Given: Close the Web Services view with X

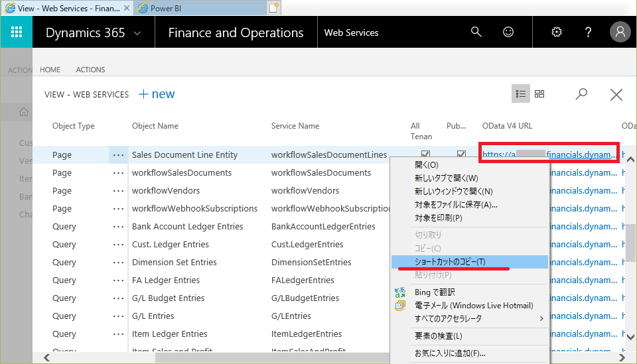Looking at the screenshot, I should tap(616, 95).
